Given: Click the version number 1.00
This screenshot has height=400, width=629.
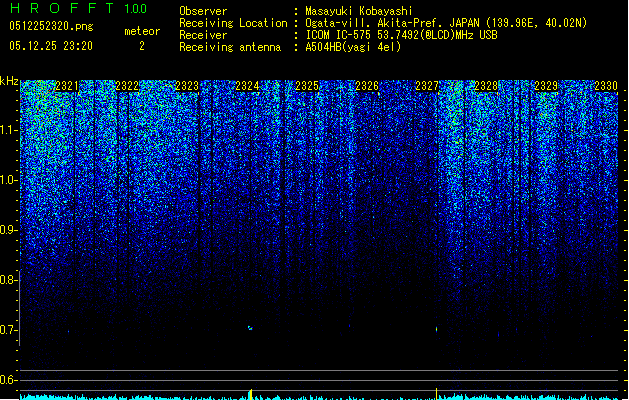Looking at the screenshot, I should (x=136, y=8).
